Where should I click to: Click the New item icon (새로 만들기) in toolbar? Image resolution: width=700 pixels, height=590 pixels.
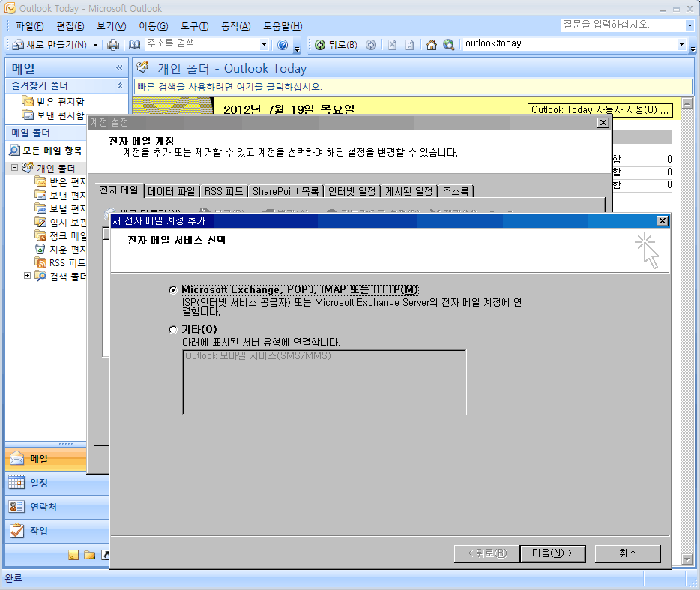[18, 45]
